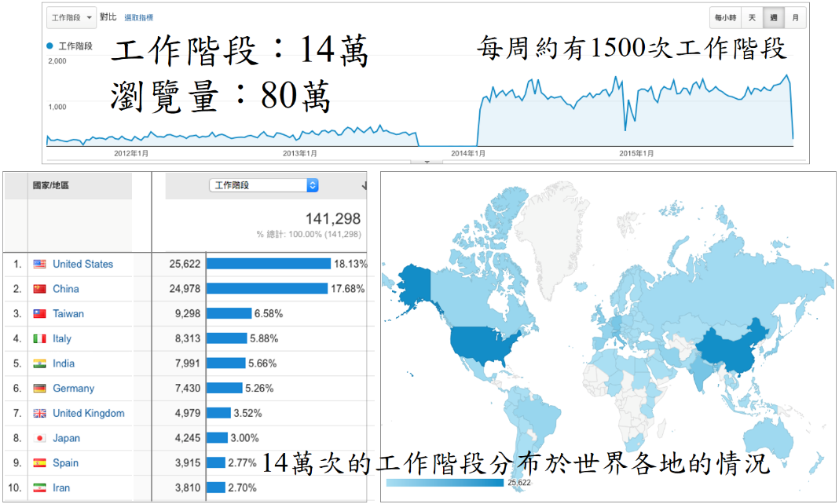Click the Taiwan flag icon
This screenshot has width=839, height=504.
pyautogui.click(x=39, y=314)
